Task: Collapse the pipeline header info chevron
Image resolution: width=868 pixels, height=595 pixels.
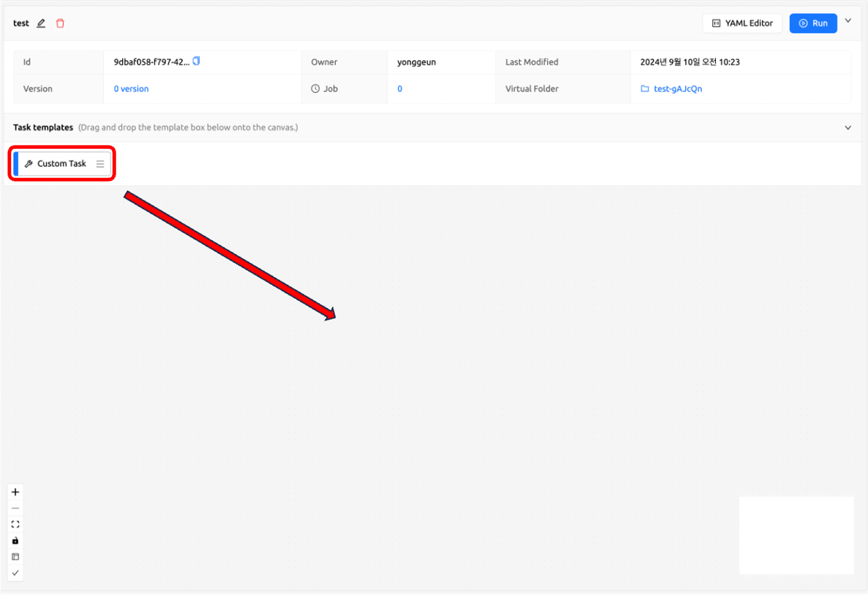Action: [848, 21]
